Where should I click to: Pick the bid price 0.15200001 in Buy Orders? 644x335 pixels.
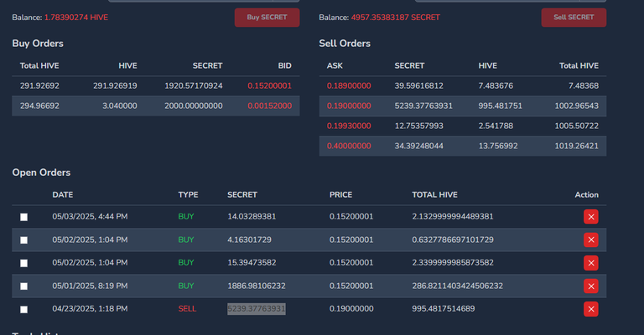pyautogui.click(x=269, y=85)
